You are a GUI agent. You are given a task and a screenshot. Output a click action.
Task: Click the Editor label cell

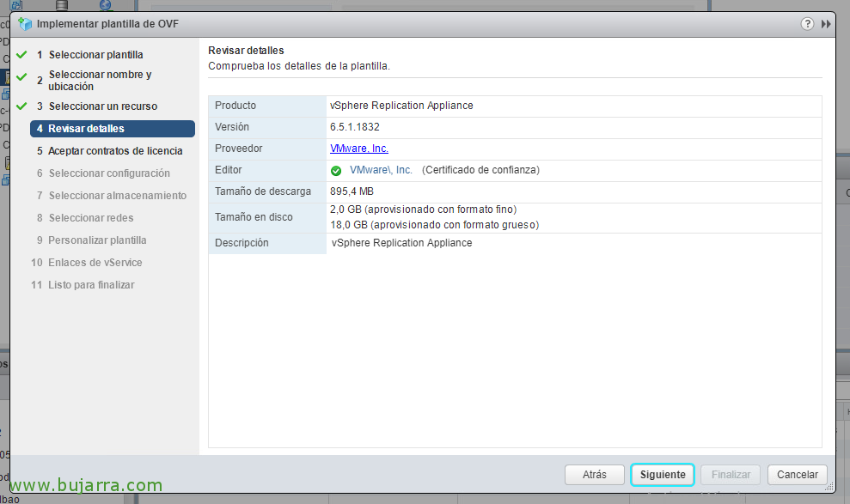click(267, 171)
